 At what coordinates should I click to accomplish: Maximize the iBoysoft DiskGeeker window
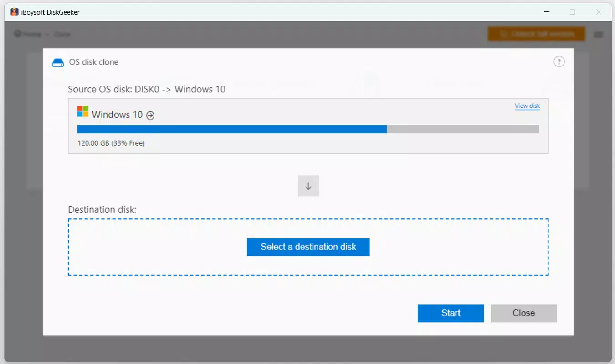tap(573, 12)
